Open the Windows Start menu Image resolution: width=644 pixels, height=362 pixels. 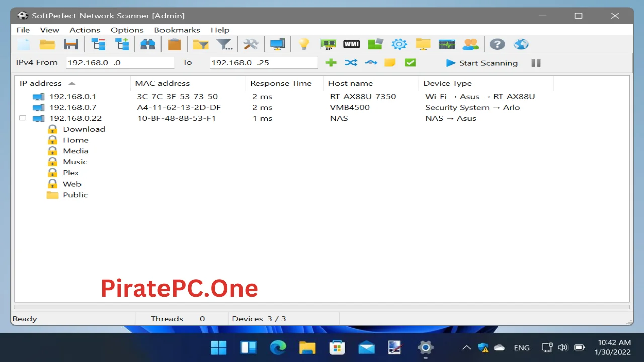[x=218, y=347]
